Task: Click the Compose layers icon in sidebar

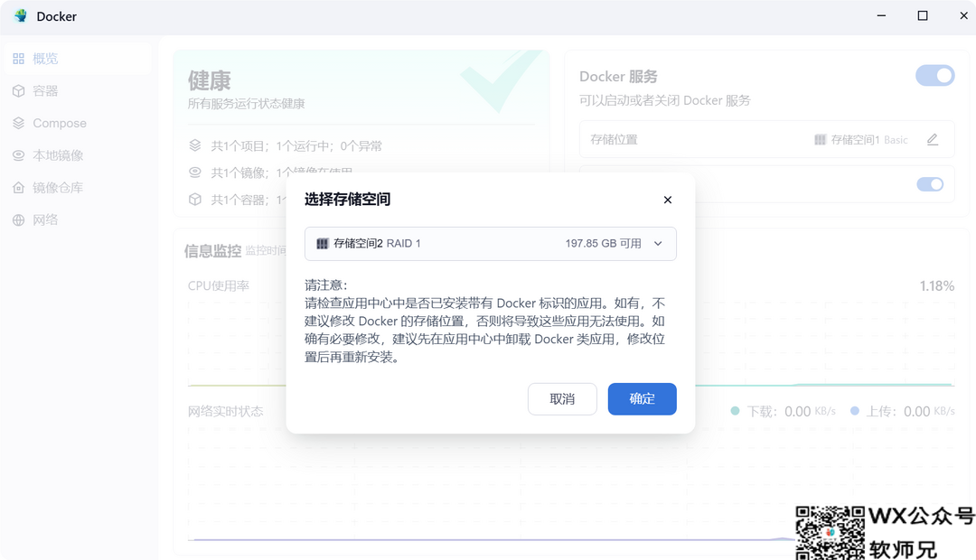Action: tap(19, 123)
